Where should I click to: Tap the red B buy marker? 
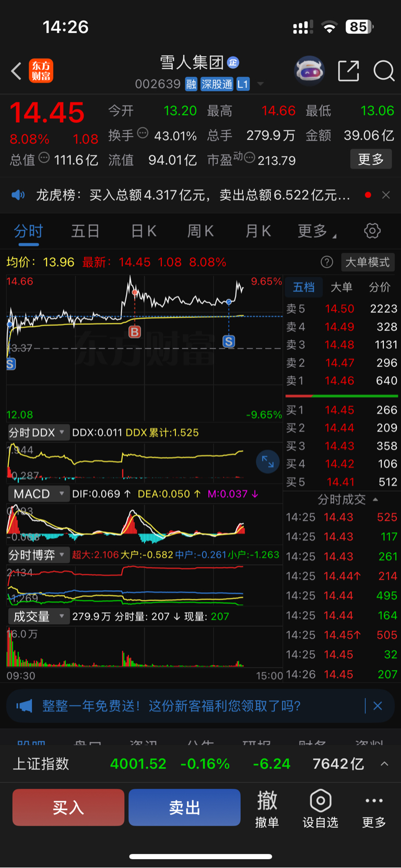point(135,332)
